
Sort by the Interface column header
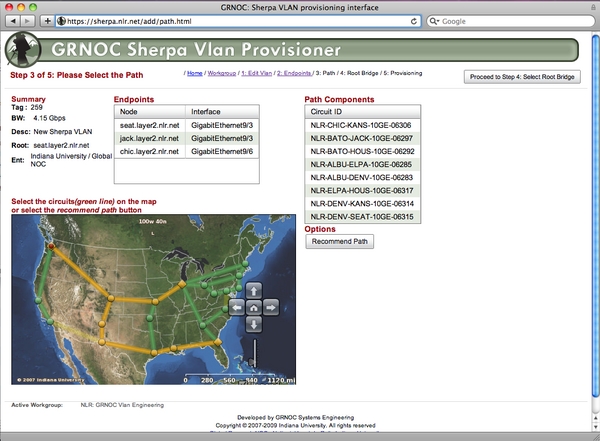[x=222, y=112]
